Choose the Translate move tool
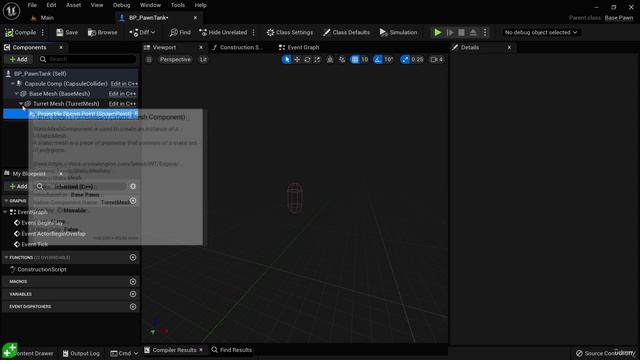The width and height of the screenshot is (640, 360). (x=297, y=60)
